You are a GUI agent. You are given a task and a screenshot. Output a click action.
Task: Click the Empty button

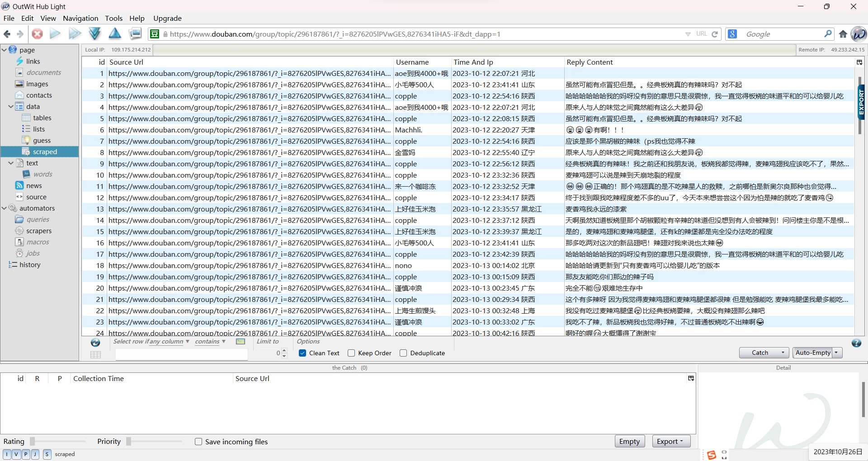coord(629,442)
